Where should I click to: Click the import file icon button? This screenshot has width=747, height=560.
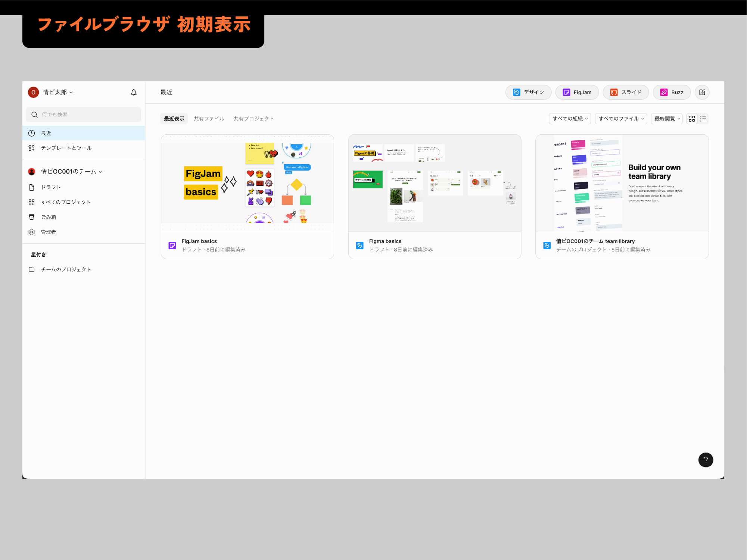click(x=702, y=92)
